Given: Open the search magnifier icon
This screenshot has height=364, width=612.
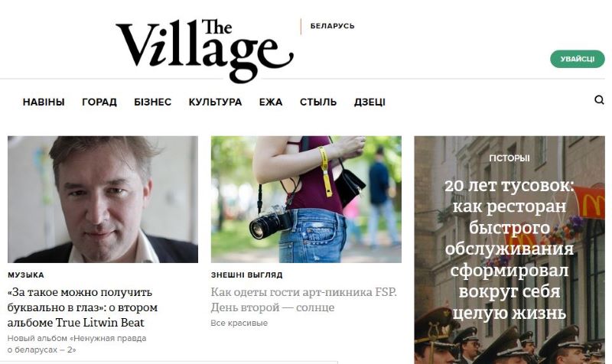Looking at the screenshot, I should tap(599, 100).
